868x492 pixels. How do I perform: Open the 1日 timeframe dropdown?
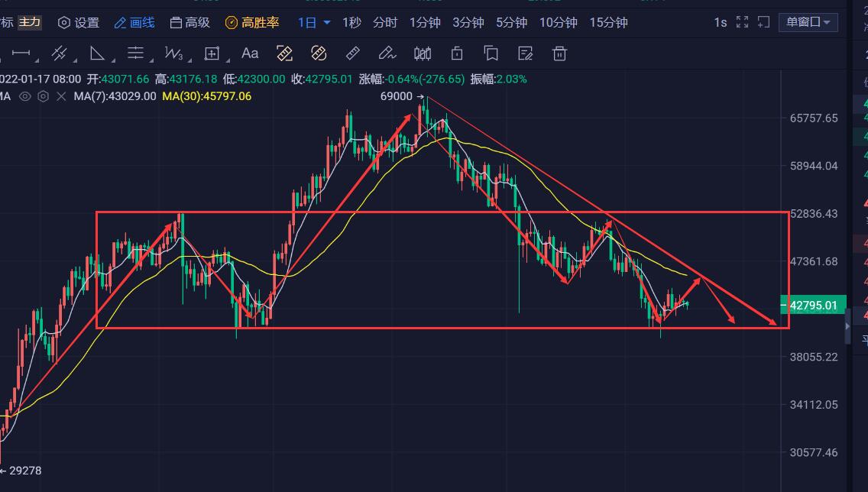314,22
